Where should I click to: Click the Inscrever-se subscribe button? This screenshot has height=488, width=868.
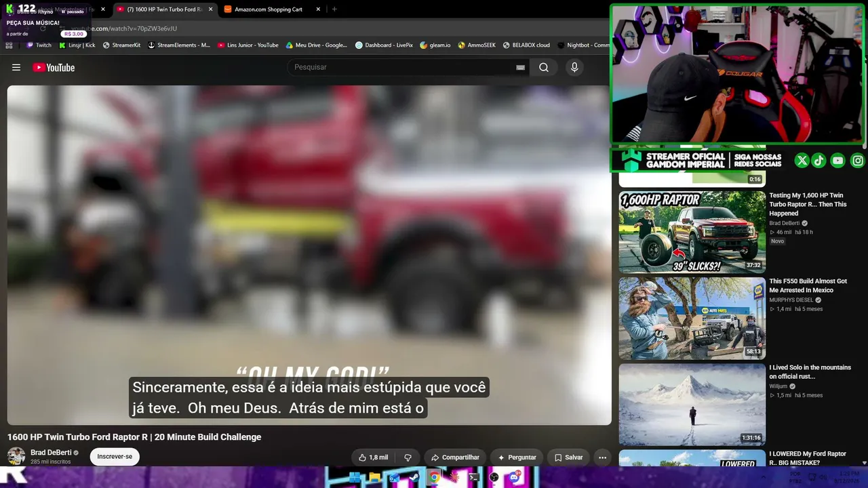click(x=115, y=457)
